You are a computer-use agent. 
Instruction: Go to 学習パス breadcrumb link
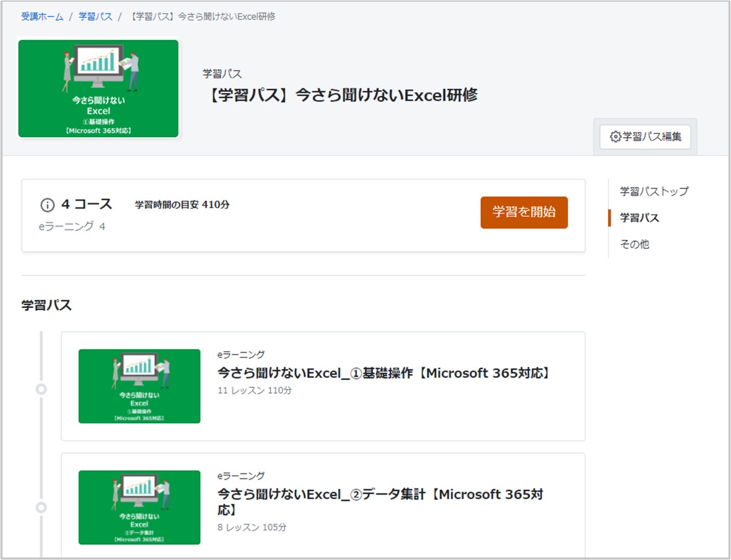click(x=95, y=17)
